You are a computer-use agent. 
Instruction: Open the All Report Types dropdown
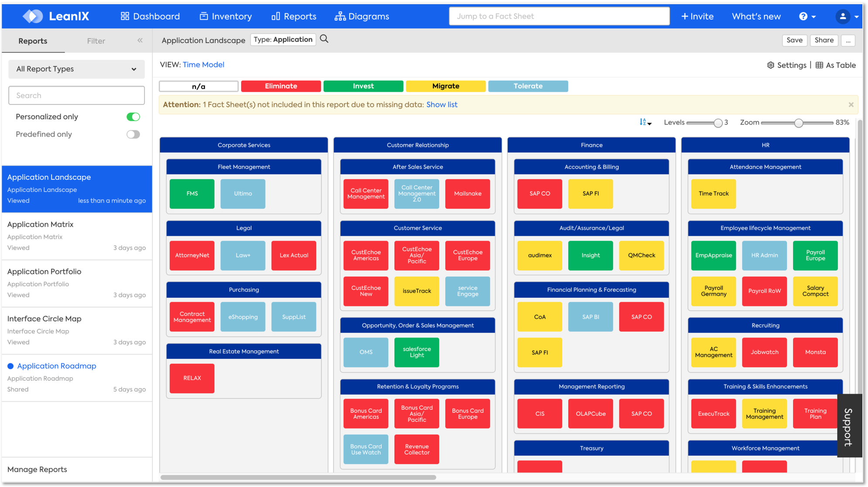pyautogui.click(x=76, y=69)
